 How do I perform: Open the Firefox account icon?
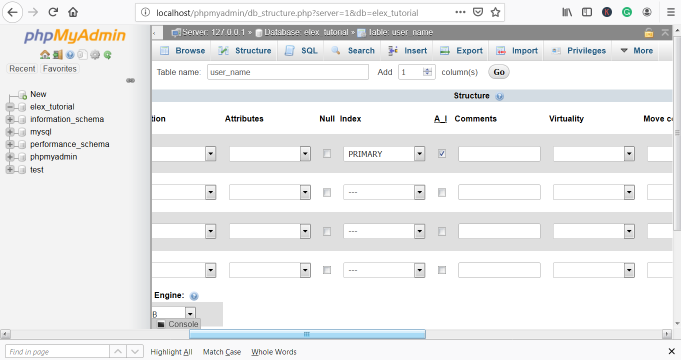647,12
